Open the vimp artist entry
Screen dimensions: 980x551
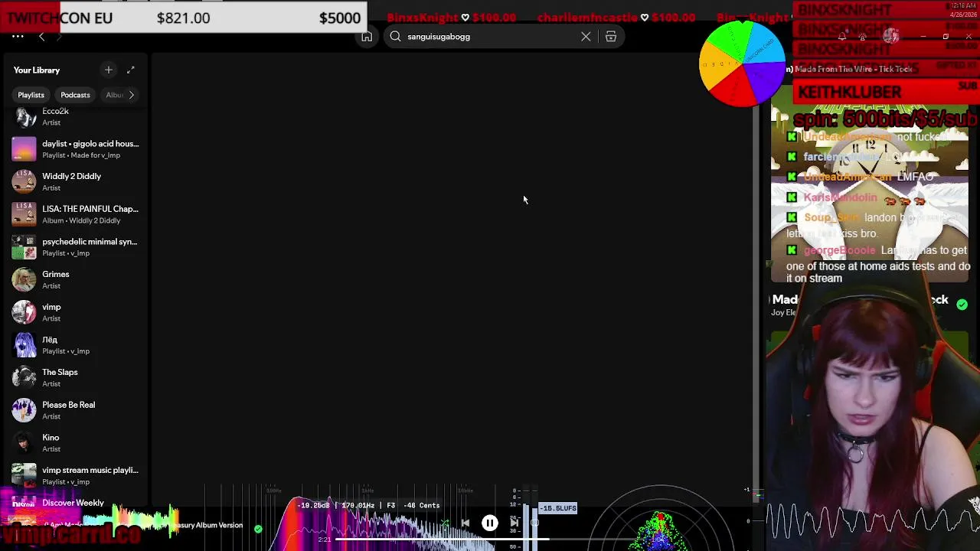(76, 312)
